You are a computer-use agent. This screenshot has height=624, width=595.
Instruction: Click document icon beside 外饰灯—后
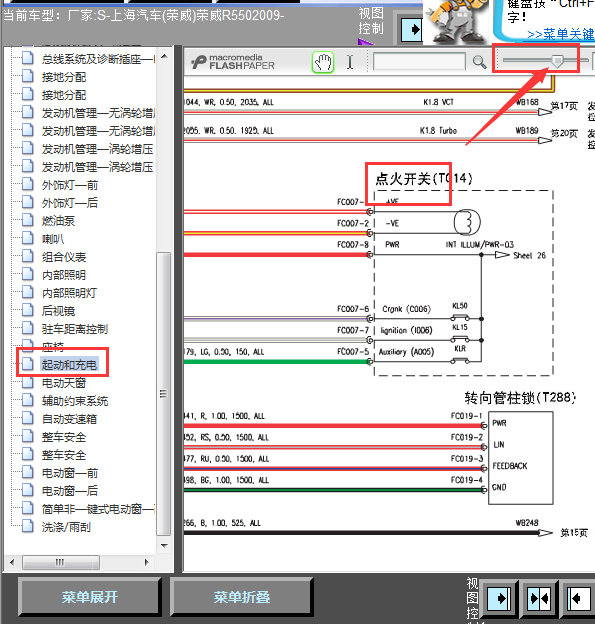(x=27, y=202)
